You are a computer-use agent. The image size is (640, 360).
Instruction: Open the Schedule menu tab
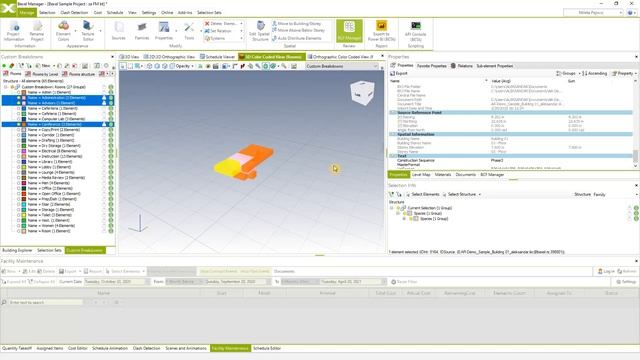point(115,13)
